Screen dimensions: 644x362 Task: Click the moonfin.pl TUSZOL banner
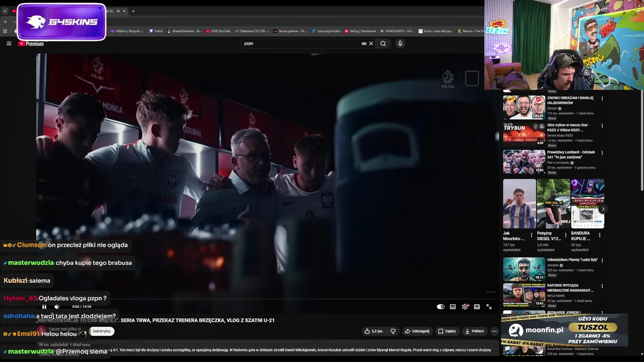click(565, 330)
